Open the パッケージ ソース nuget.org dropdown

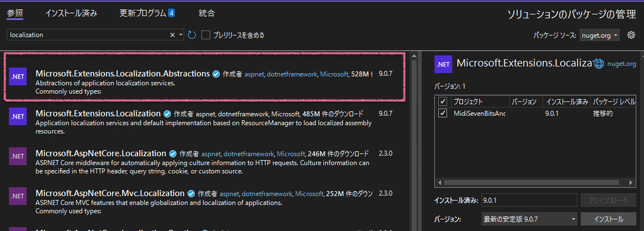click(600, 35)
